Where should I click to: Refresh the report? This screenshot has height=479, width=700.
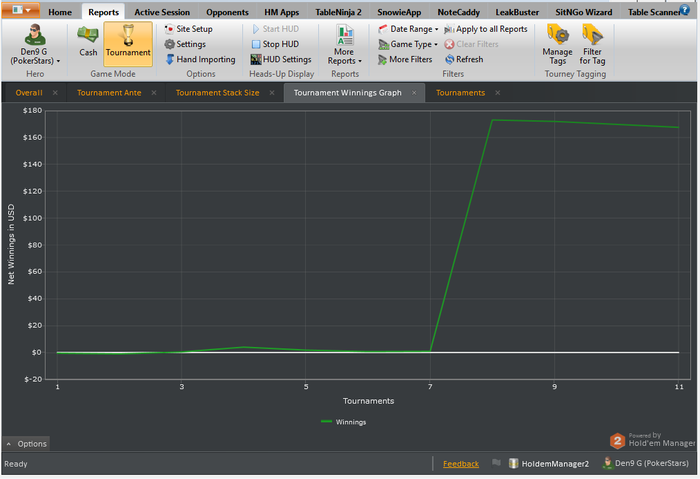pos(464,59)
